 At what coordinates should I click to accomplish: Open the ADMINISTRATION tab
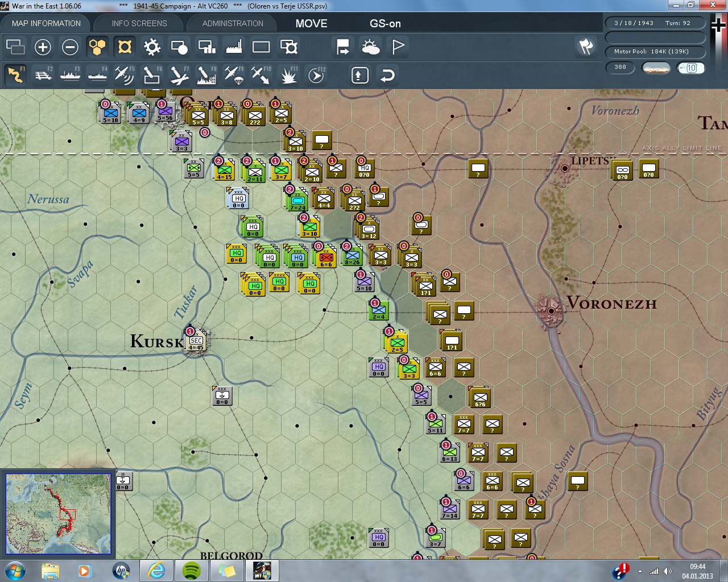233,23
